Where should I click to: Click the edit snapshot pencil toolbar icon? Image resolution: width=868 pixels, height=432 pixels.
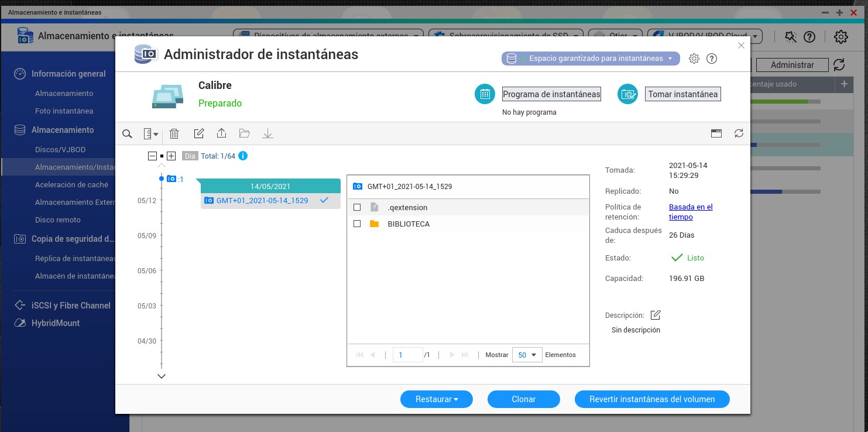point(199,134)
